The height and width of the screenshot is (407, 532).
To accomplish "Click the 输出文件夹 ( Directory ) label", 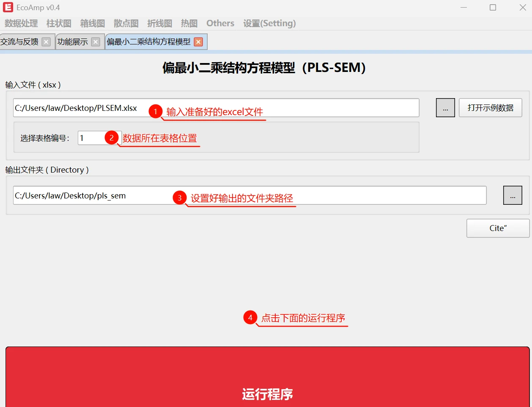I will (x=47, y=170).
